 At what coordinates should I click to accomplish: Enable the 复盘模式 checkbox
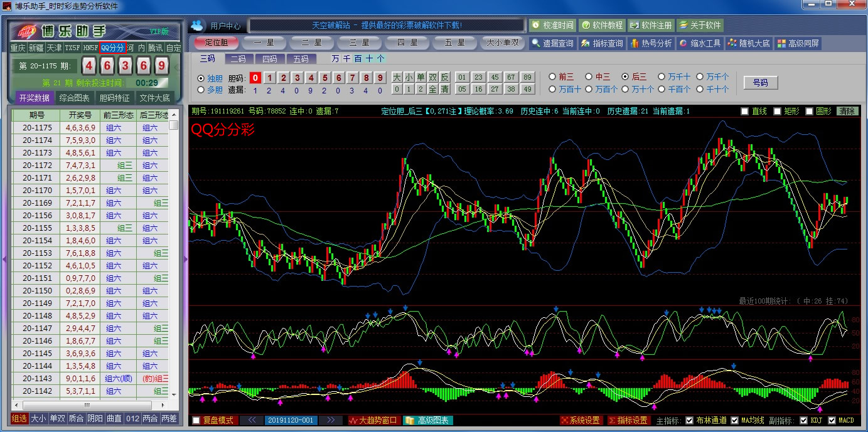196,420
